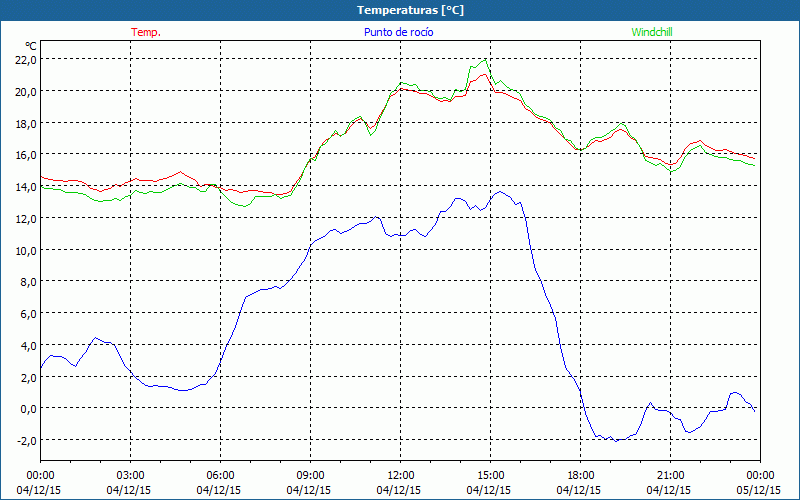
Task: Click the 0,0 y-axis label
Action: coord(29,409)
